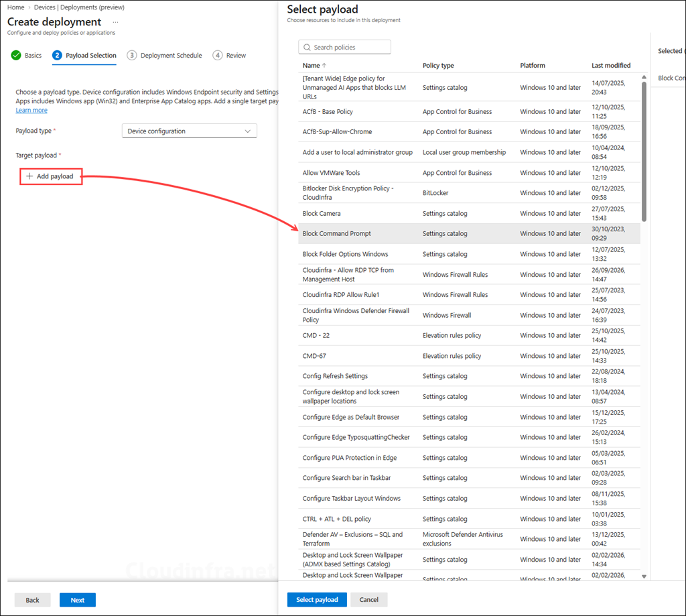Click the ellipsis next to Create deployment title
The width and height of the screenshot is (686, 616).
(x=115, y=22)
